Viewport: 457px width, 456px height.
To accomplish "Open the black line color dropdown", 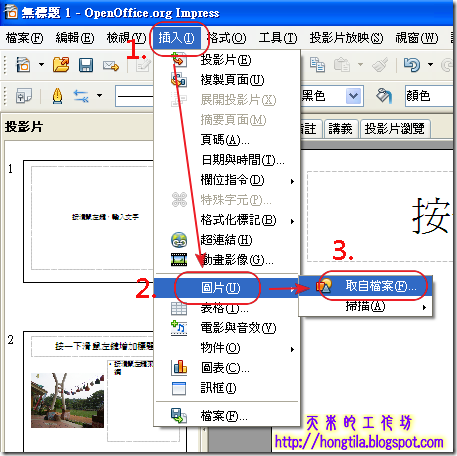I will pyautogui.click(x=353, y=96).
